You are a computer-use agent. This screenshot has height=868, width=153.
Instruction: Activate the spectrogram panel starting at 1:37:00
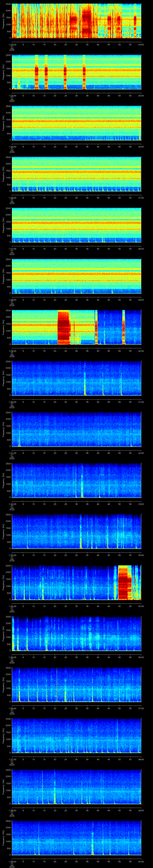[76, 736]
